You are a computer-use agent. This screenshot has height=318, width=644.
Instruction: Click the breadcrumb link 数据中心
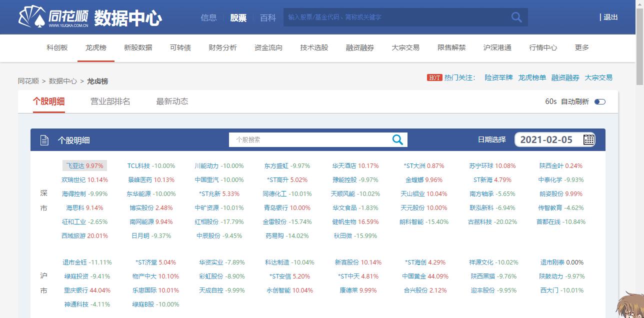[62, 80]
